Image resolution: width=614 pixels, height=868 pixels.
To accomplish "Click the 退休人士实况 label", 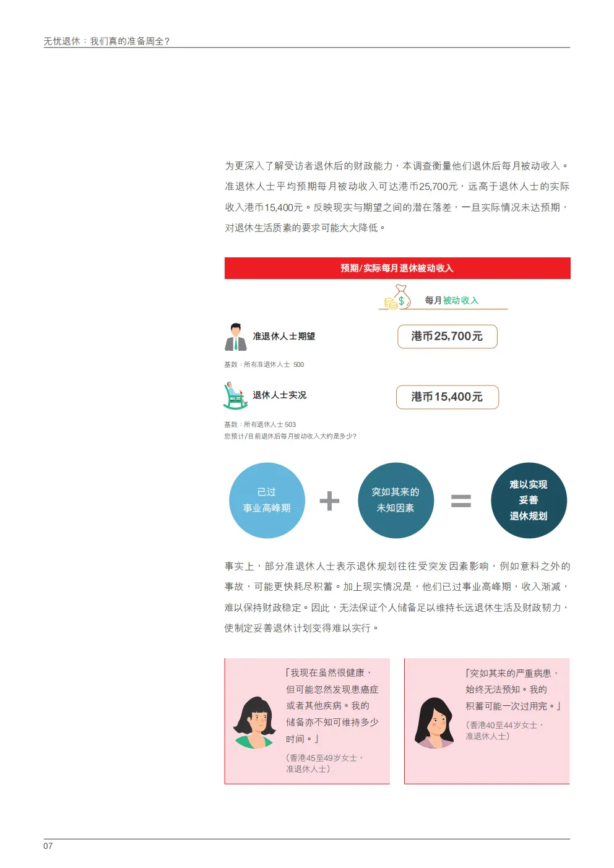I will 279,395.
